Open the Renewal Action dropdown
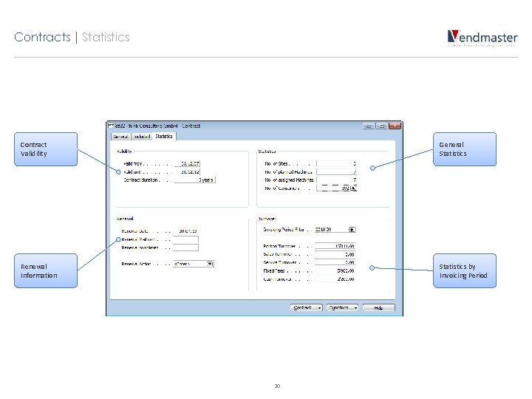 210,264
